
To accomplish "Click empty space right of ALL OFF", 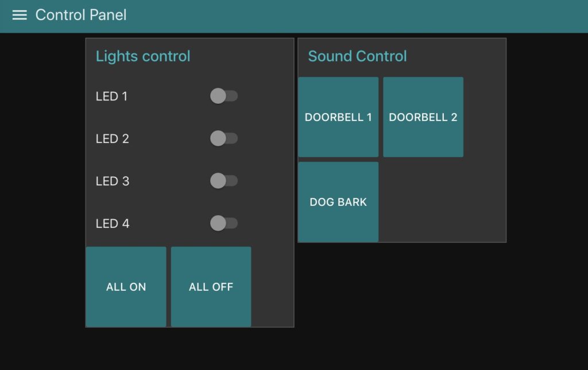I will 272,286.
